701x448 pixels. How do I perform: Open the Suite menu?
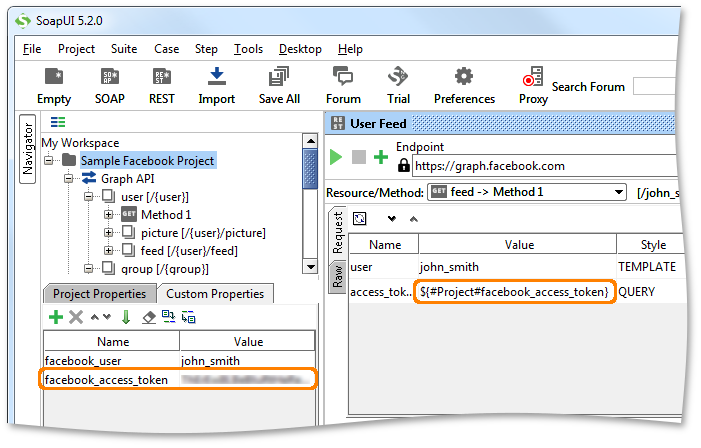[x=124, y=49]
